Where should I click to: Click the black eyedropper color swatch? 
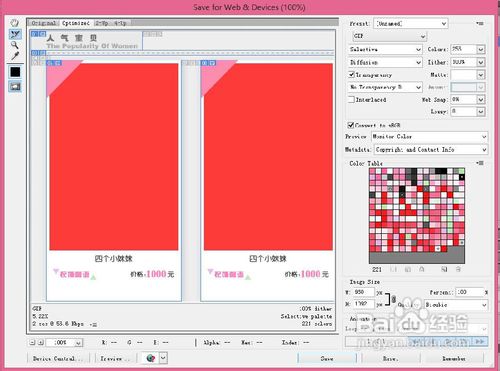15,72
